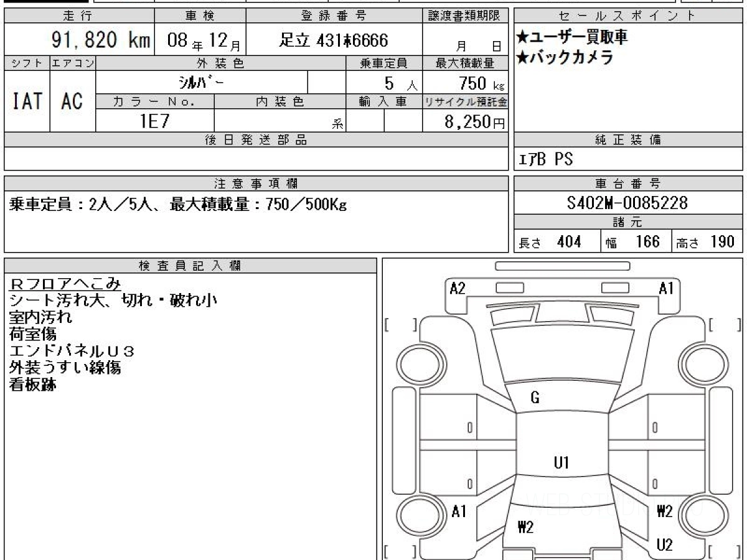Click the 内装色 header

280,101
